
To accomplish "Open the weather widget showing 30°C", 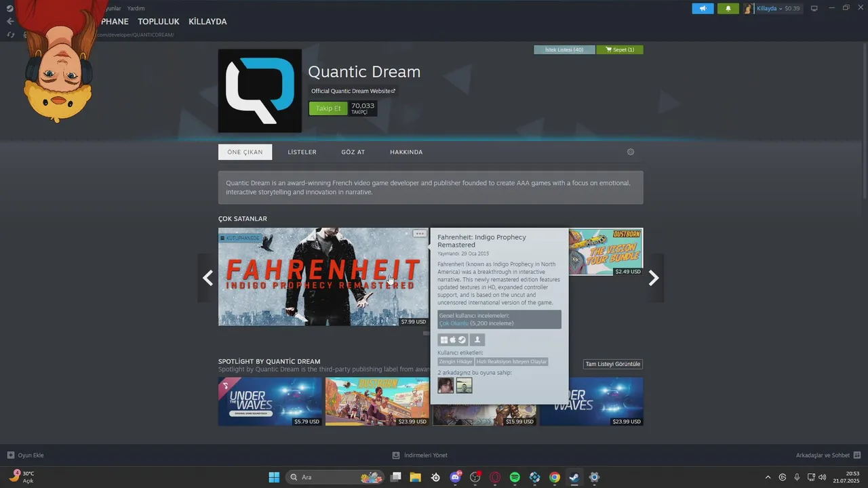I will coord(22,477).
